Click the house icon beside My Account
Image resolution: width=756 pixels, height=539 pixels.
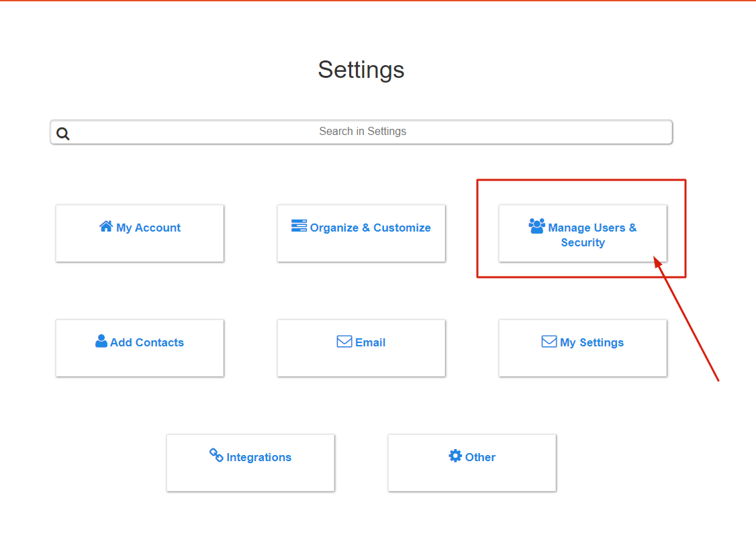click(106, 226)
